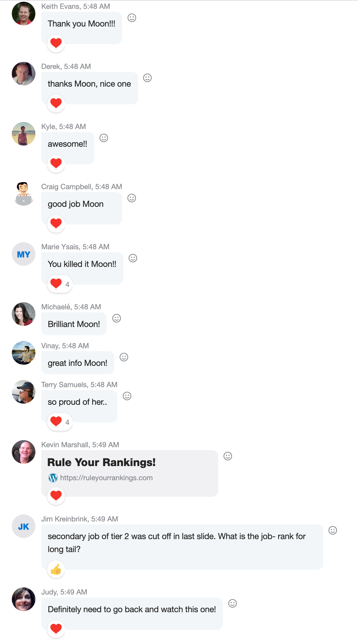
Task: Click the Rule Your Rankings! link title
Action: click(101, 463)
